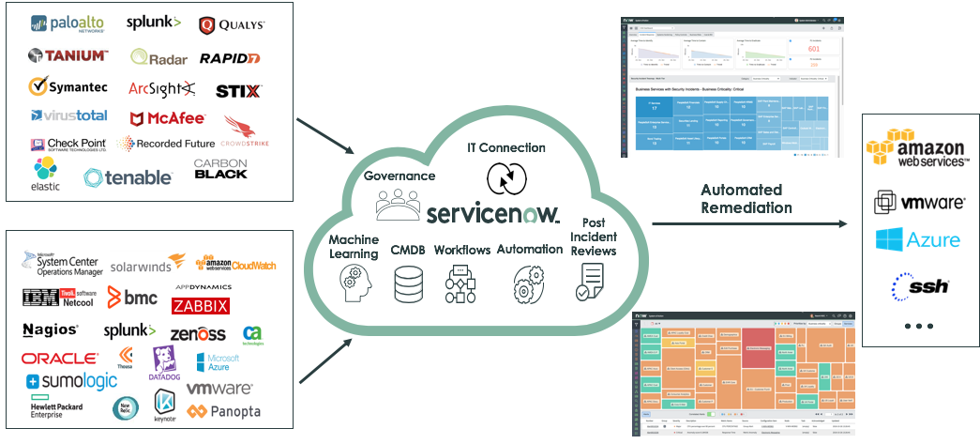The height and width of the screenshot is (444, 980).
Task: Click the Qualys logo
Action: point(232,25)
